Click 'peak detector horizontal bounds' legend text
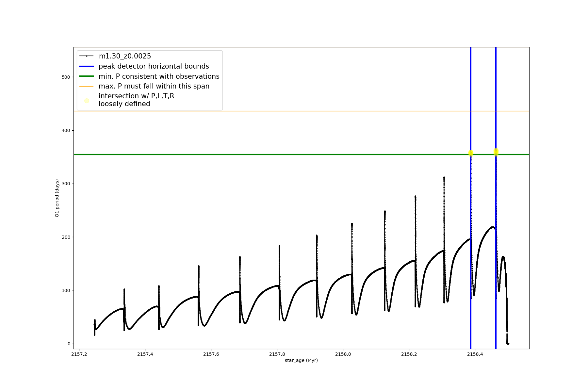This screenshot has width=588, height=392. (154, 66)
